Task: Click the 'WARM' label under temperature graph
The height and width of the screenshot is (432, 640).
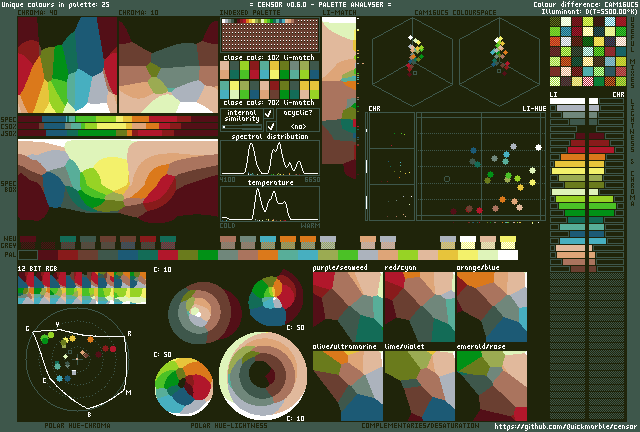Action: (310, 226)
